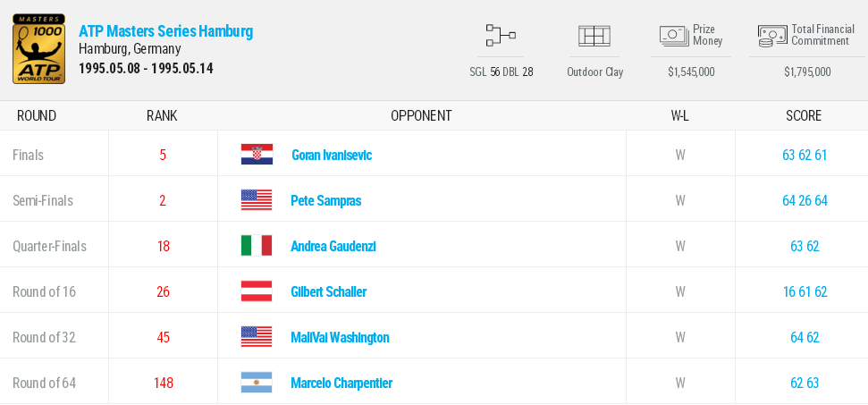Click the Argentine flag beside Marcelo Charpentier
Viewport: 868px width, 405px height.
[x=257, y=383]
